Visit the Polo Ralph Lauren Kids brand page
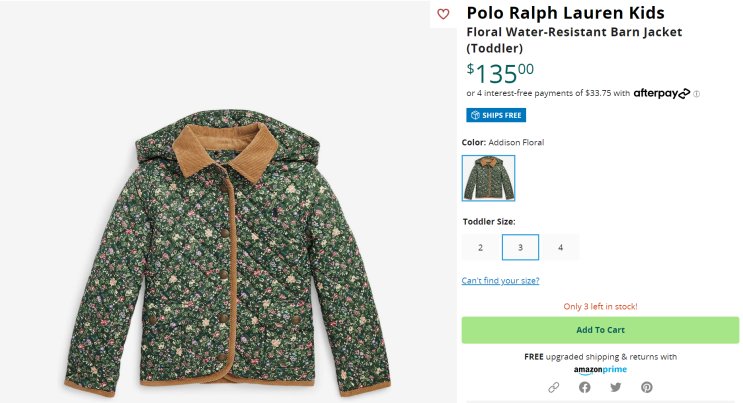Image resolution: width=743 pixels, height=403 pixels. pos(565,13)
